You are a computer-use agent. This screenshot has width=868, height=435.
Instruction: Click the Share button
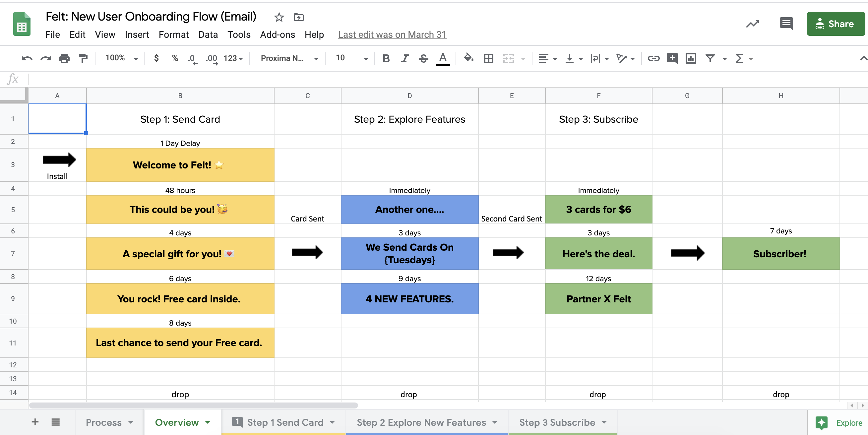(x=836, y=24)
